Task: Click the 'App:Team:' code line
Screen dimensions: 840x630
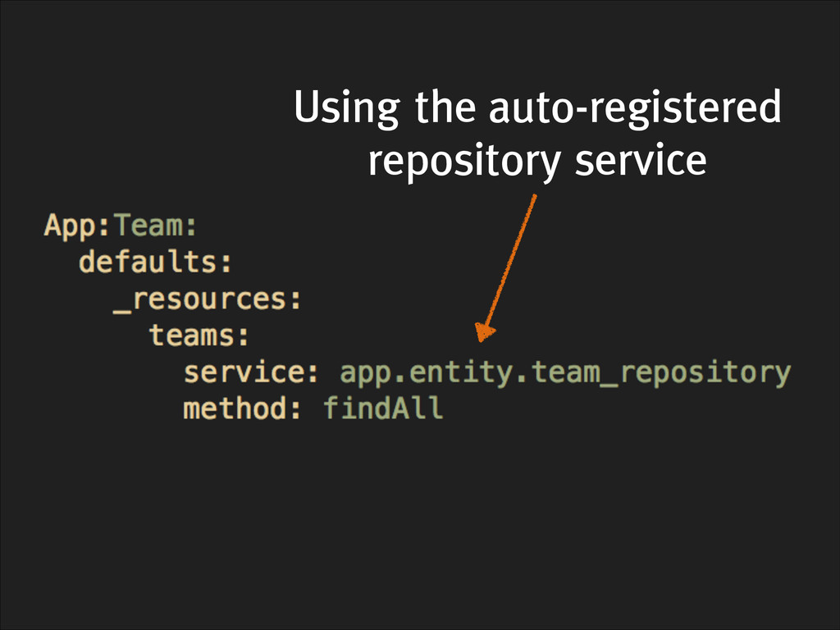Action: (121, 226)
